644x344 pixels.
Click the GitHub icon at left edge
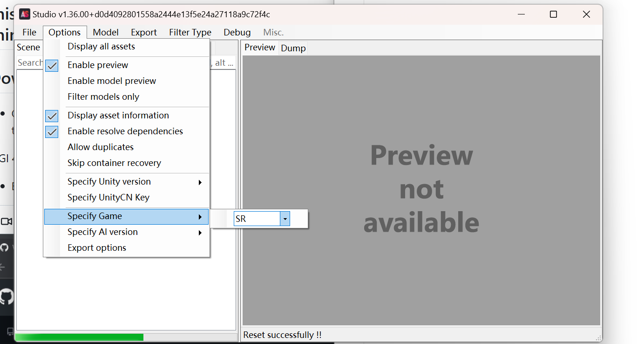tap(7, 296)
